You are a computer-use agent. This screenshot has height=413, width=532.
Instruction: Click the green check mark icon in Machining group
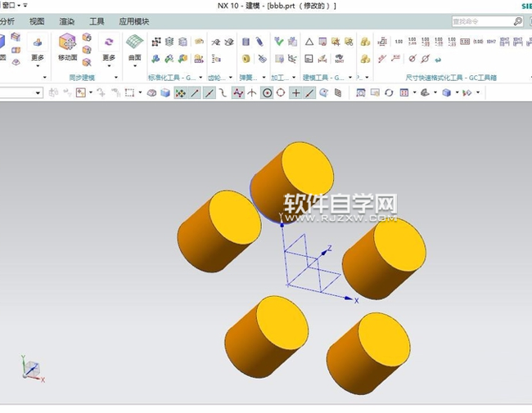[279, 42]
